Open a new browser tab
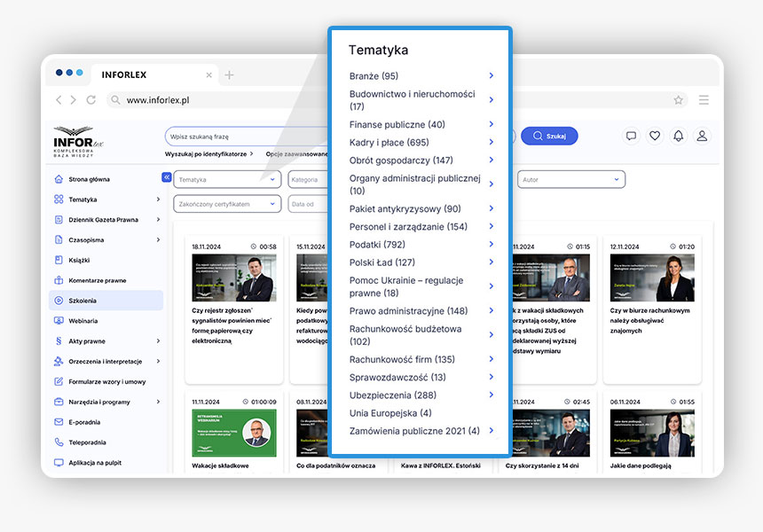Screen dimensions: 763x532 (x=230, y=75)
